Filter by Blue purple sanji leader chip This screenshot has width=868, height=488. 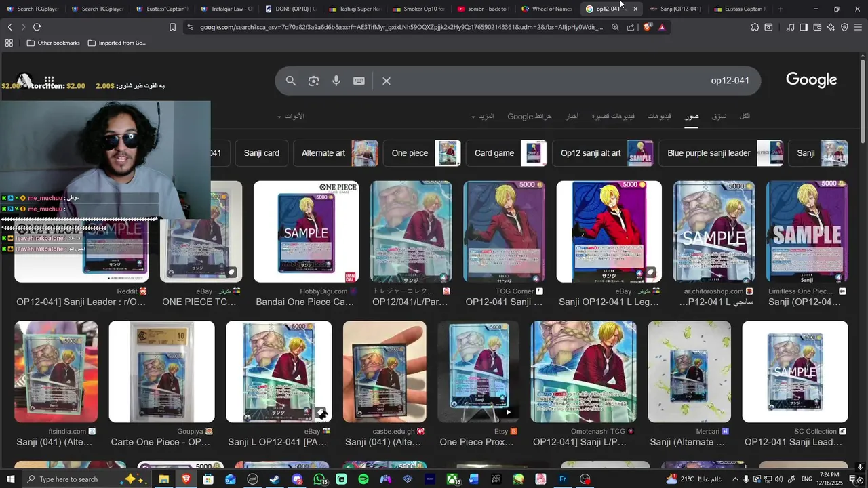tap(721, 153)
